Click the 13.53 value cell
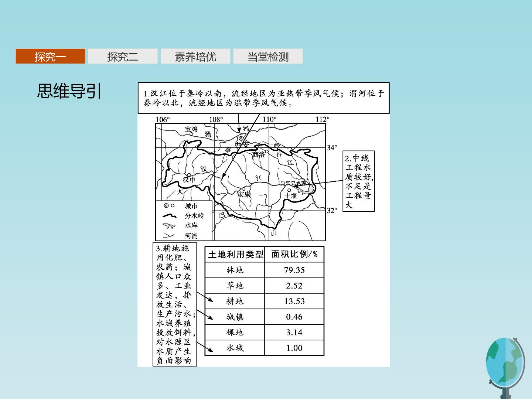The width and height of the screenshot is (532, 399). tap(294, 301)
